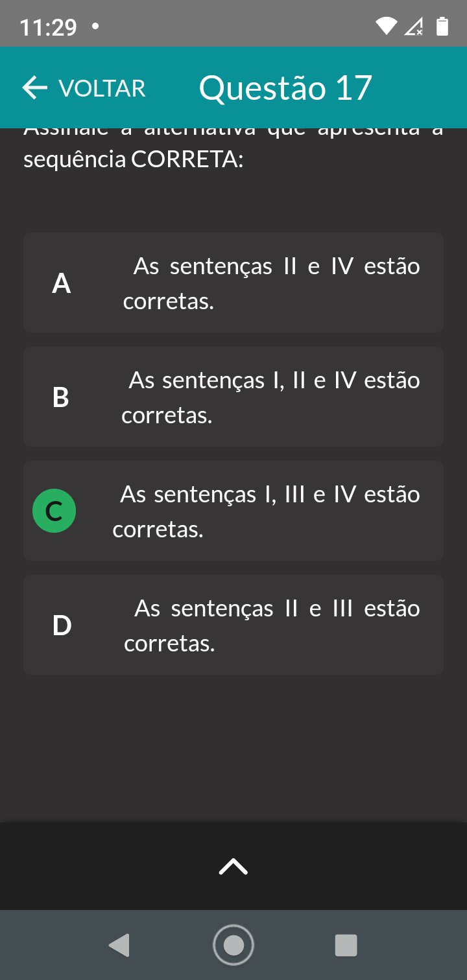Pick answer text "As sentenças II e III"
Screen dimensions: 467x980
point(271,625)
